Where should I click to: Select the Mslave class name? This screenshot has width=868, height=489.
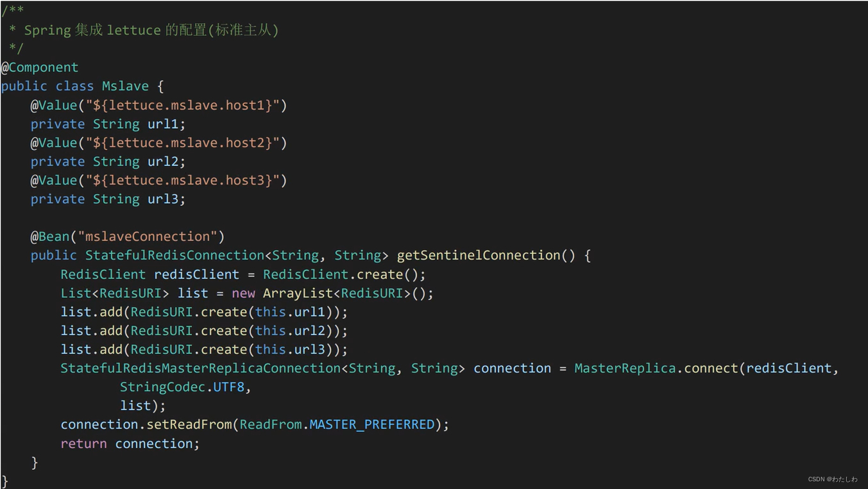tap(125, 86)
